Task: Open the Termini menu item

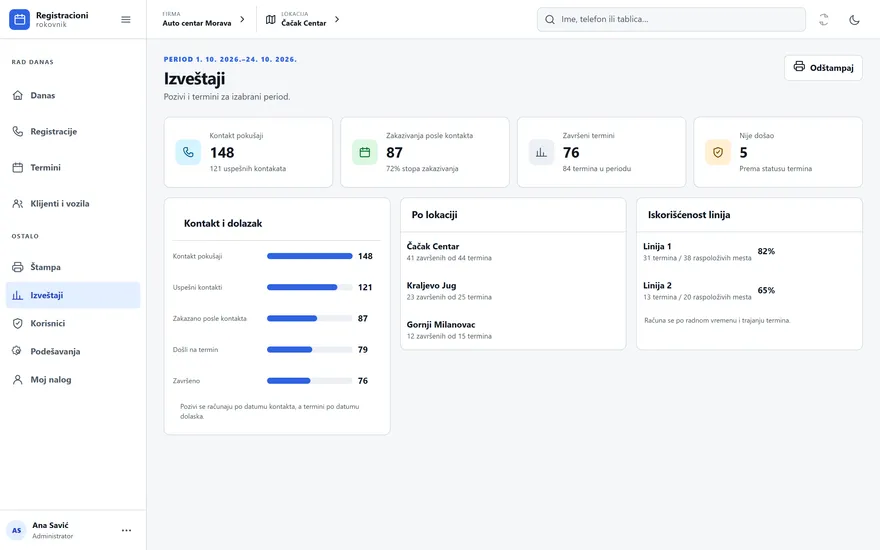Action: click(x=73, y=167)
